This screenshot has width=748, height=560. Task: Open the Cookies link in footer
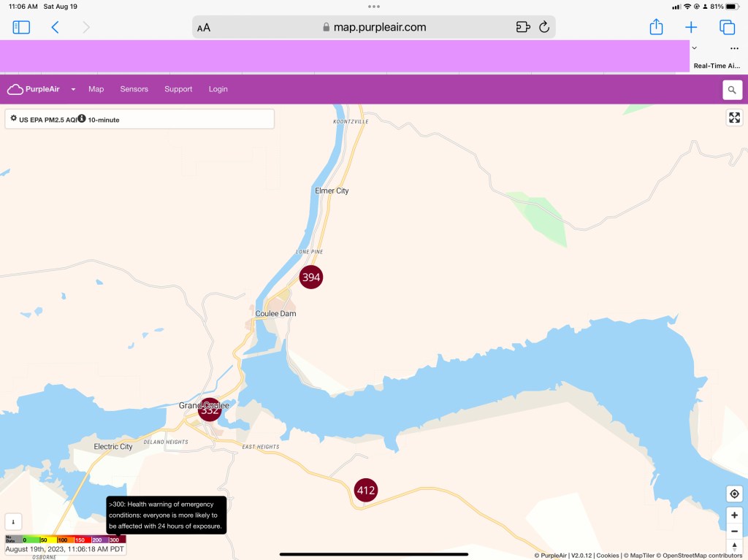(x=608, y=556)
